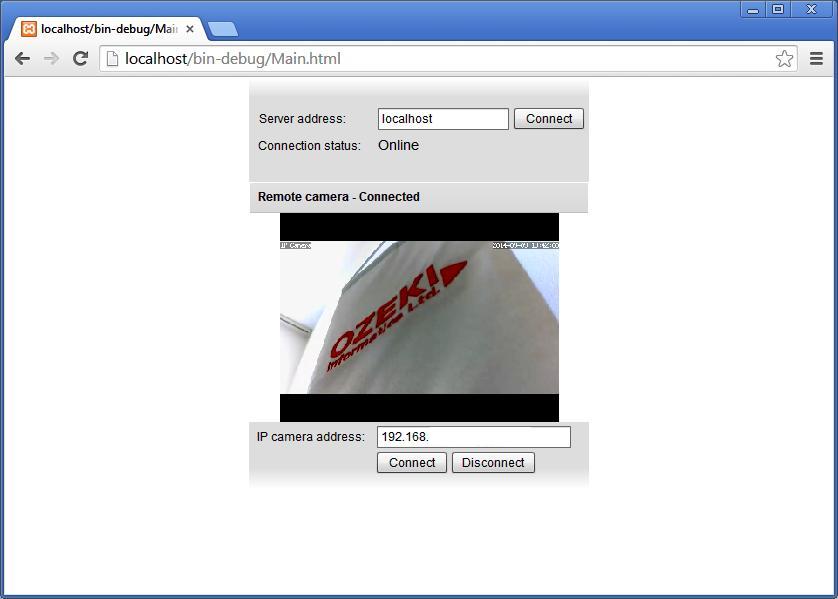Click the 'Server address:' label
This screenshot has width=838, height=599.
[x=302, y=119]
